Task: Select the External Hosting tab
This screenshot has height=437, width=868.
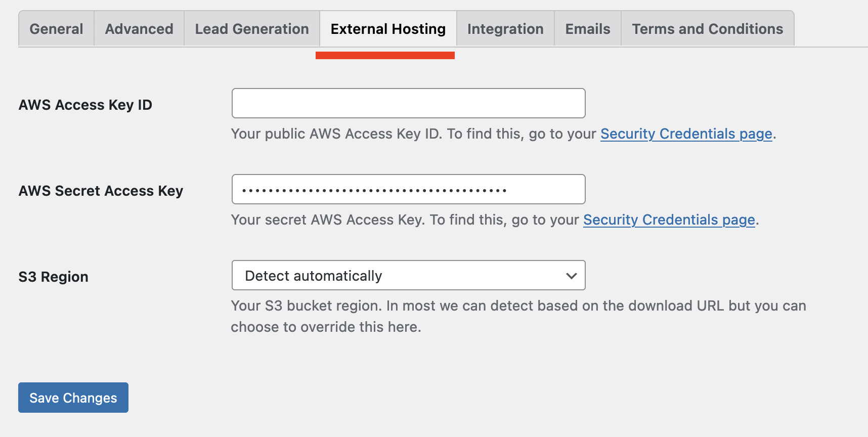Action: tap(388, 29)
